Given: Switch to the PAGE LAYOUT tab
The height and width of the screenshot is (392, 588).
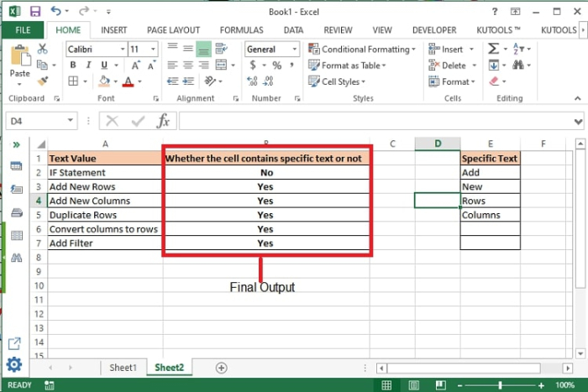Looking at the screenshot, I should click(173, 30).
